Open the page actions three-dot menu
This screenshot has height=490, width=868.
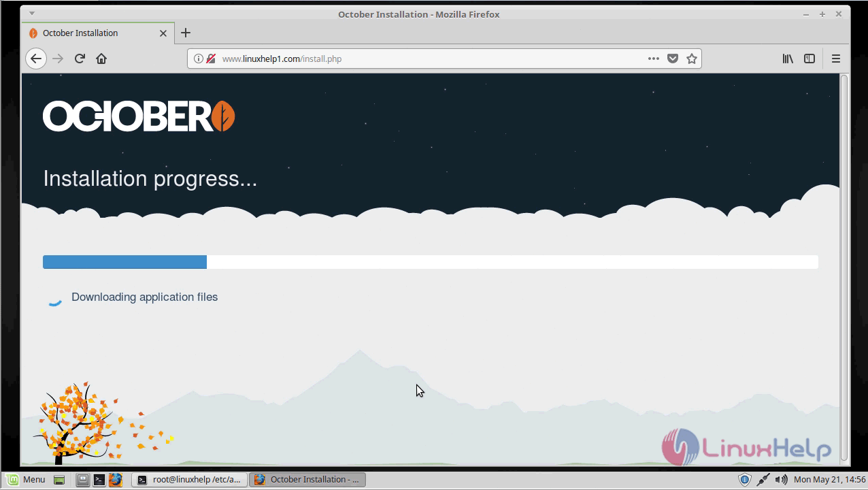654,59
